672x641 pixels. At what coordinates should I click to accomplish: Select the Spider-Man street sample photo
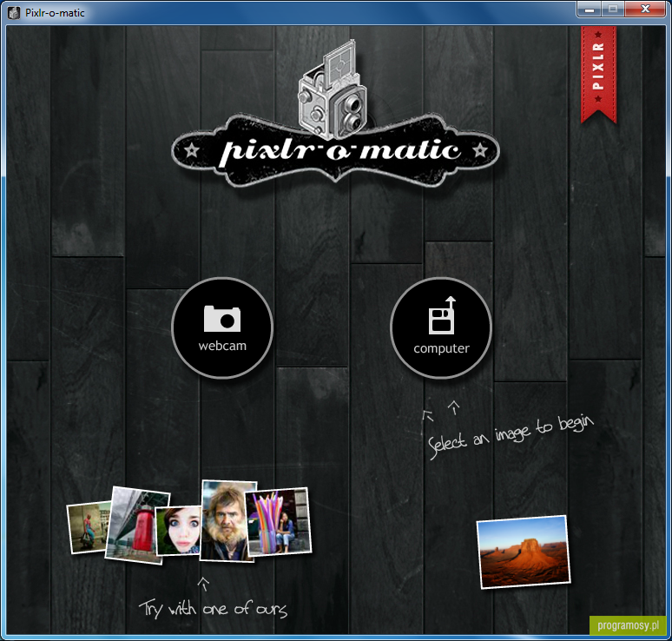(88, 527)
